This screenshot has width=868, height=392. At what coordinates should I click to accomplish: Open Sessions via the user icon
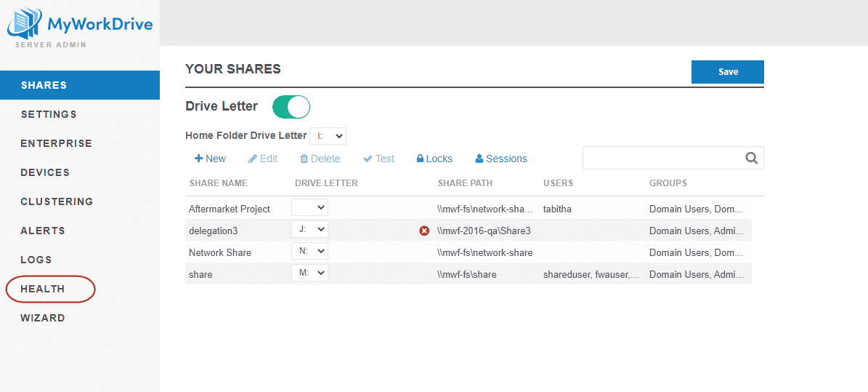[479, 159]
